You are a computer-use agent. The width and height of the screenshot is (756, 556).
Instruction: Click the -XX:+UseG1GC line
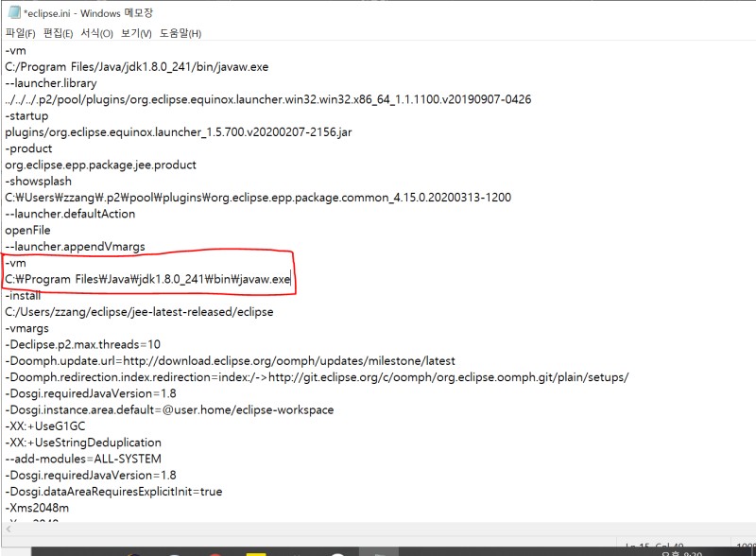click(x=47, y=426)
